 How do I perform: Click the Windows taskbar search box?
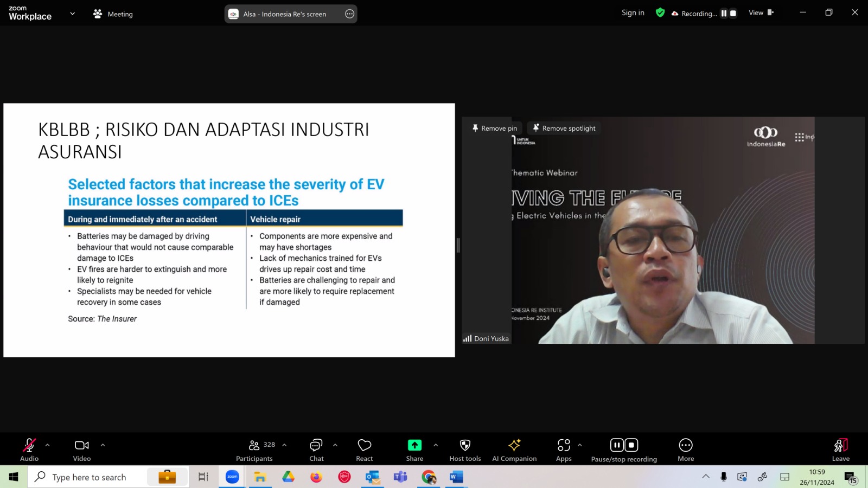pos(89,477)
